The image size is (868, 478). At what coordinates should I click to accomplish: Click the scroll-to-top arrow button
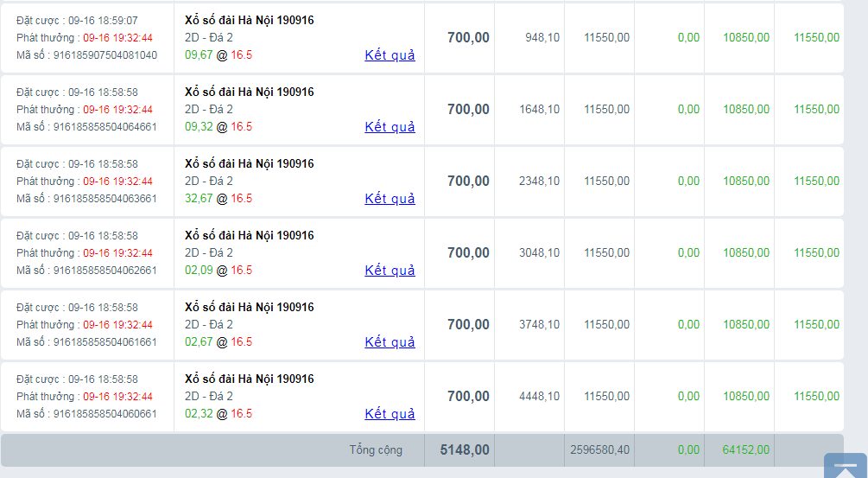[x=845, y=467]
